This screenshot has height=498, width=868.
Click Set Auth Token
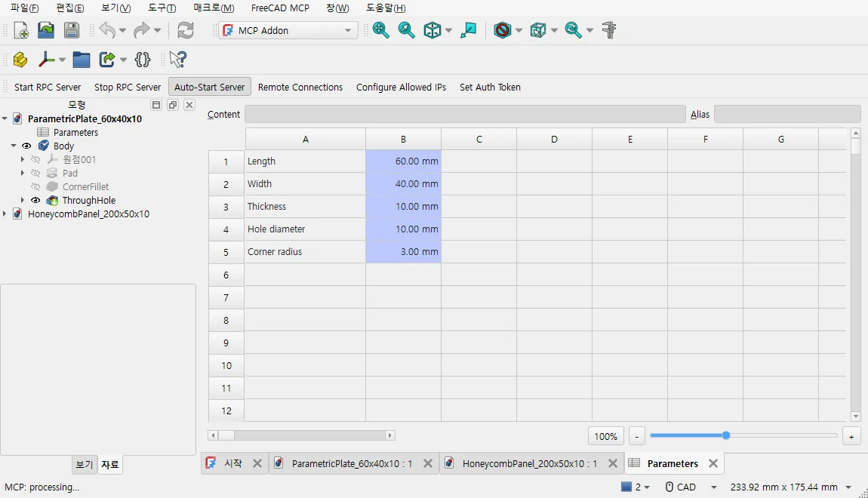tap(490, 87)
